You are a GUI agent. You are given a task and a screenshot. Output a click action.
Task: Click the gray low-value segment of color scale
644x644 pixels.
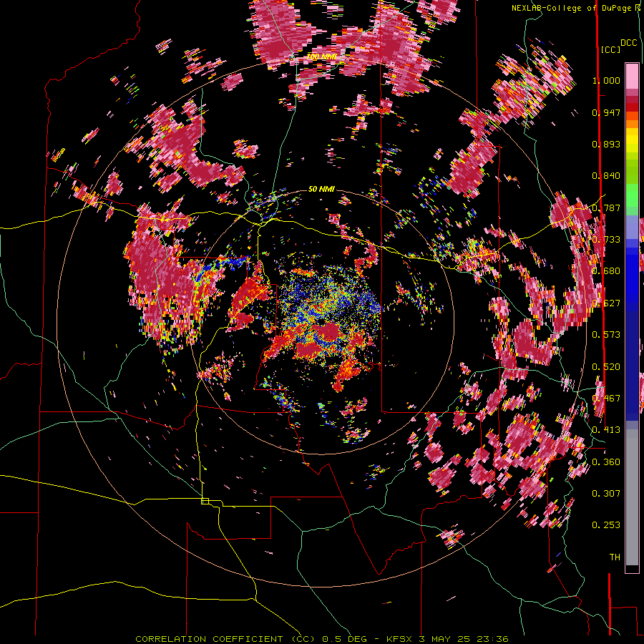click(x=632, y=497)
